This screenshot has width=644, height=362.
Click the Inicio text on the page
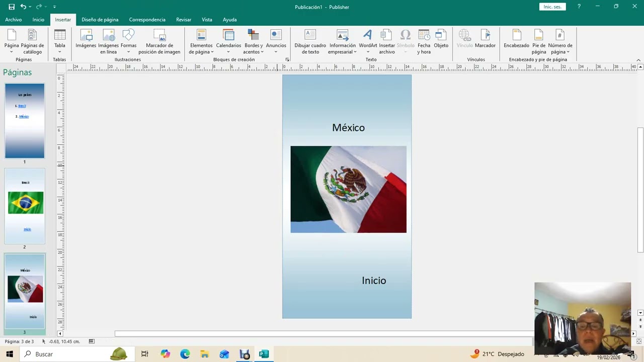[x=374, y=281]
